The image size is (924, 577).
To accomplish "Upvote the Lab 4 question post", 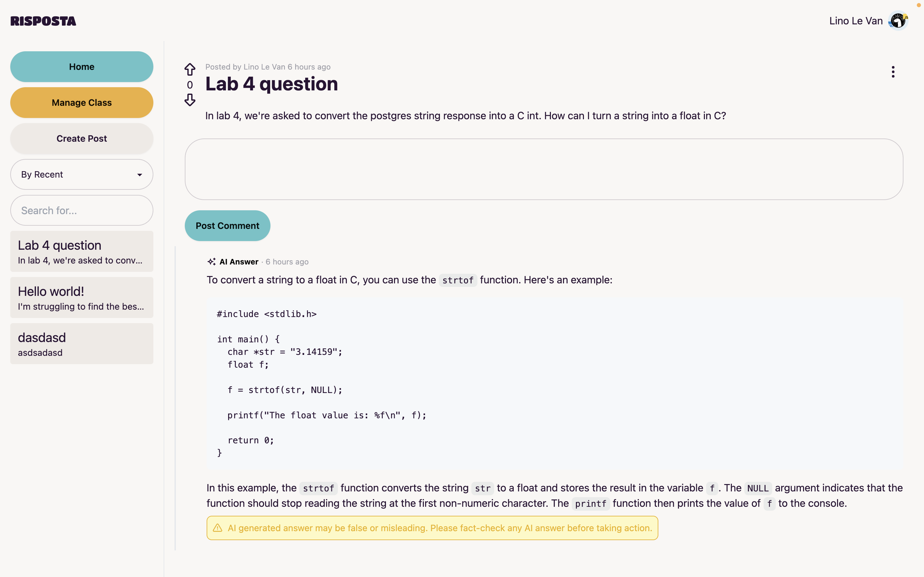I will (x=190, y=70).
